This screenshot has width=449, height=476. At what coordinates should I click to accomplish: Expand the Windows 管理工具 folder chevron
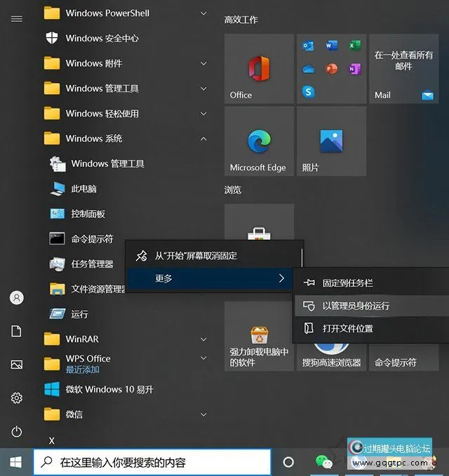(x=203, y=88)
